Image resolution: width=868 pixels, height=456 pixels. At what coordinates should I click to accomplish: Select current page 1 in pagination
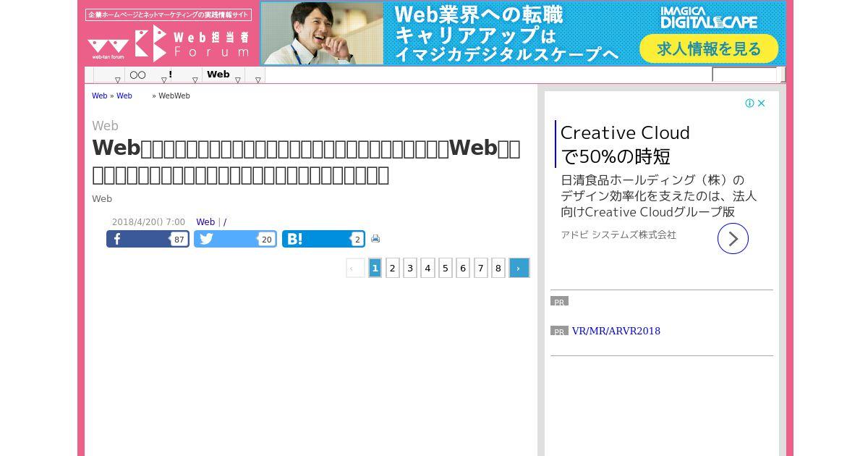click(x=375, y=268)
